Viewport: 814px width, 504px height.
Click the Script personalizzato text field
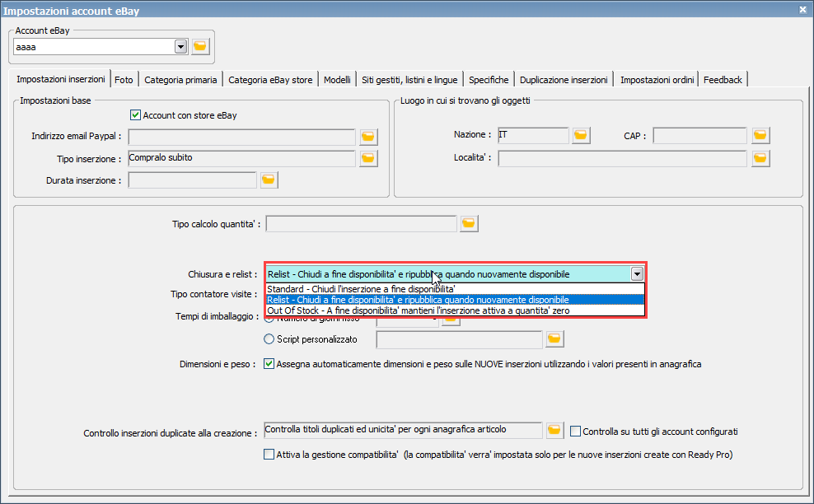[460, 340]
